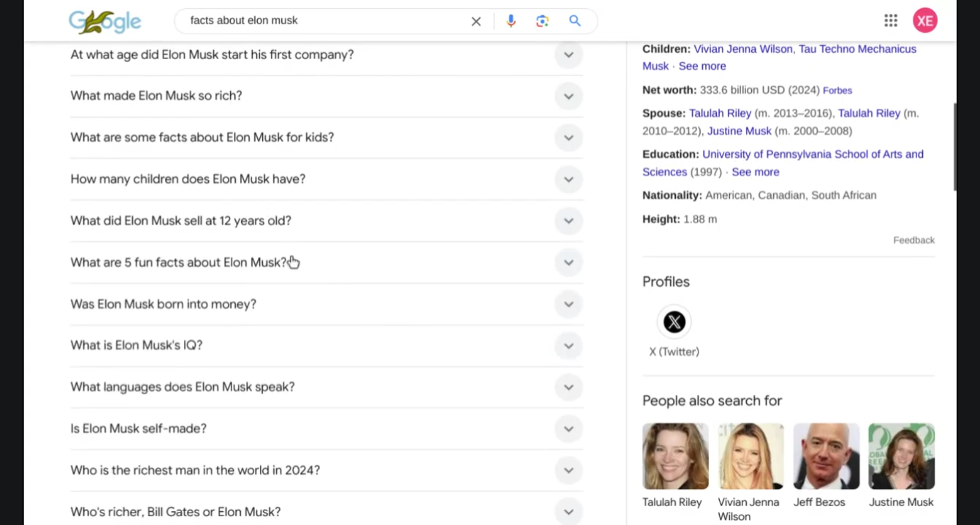Expand 'What made Elon Musk so rich?' chevron

coord(568,96)
